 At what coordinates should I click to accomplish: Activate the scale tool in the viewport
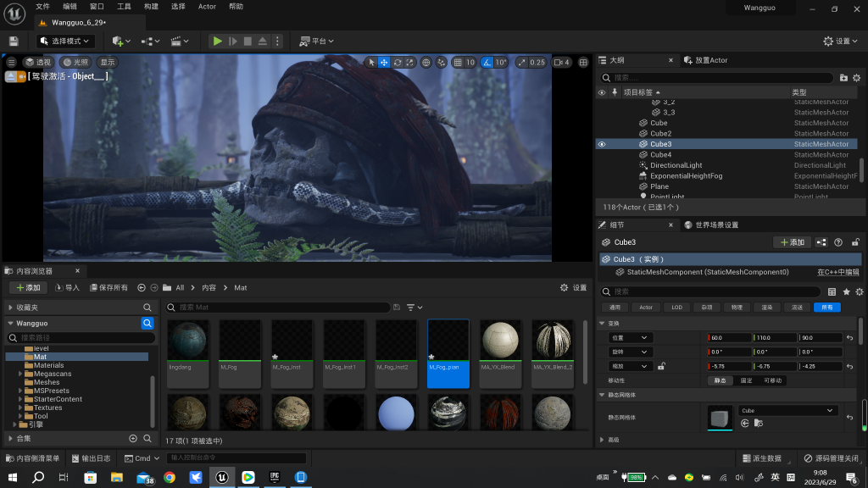(x=409, y=63)
